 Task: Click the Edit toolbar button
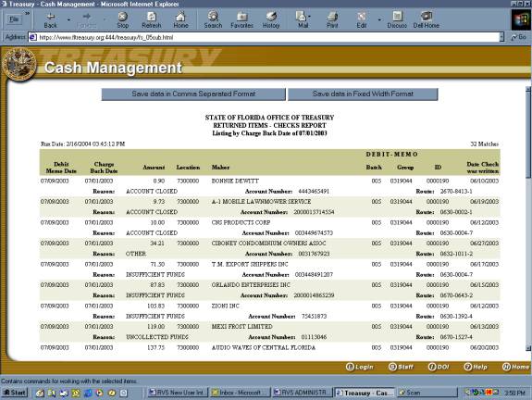[362, 20]
